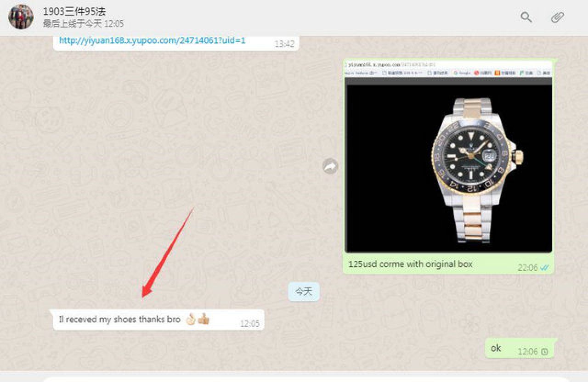The image size is (588, 382).
Task: Click the 今天 date separator chip
Action: tap(304, 292)
